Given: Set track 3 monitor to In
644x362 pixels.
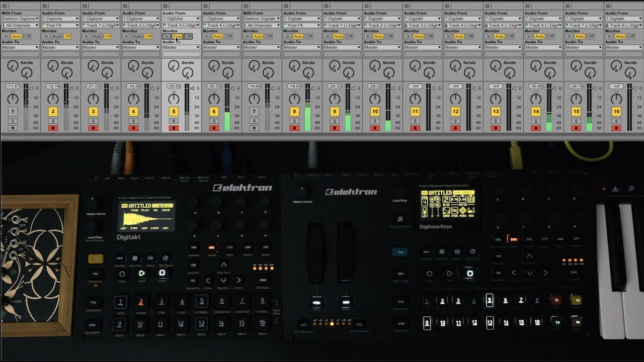Looking at the screenshot, I should [x=87, y=36].
